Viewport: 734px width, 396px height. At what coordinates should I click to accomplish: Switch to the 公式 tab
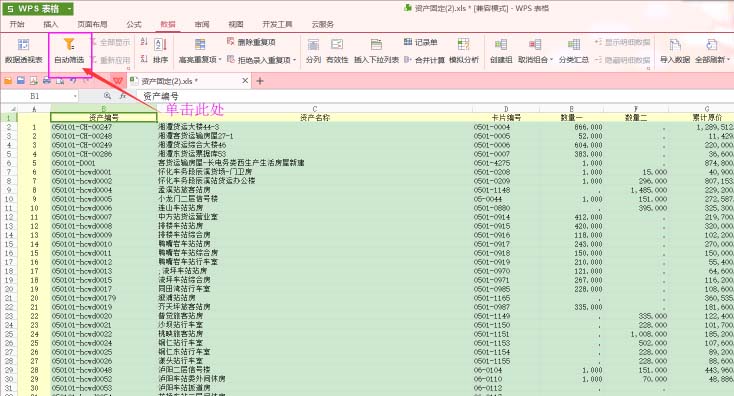[134, 24]
